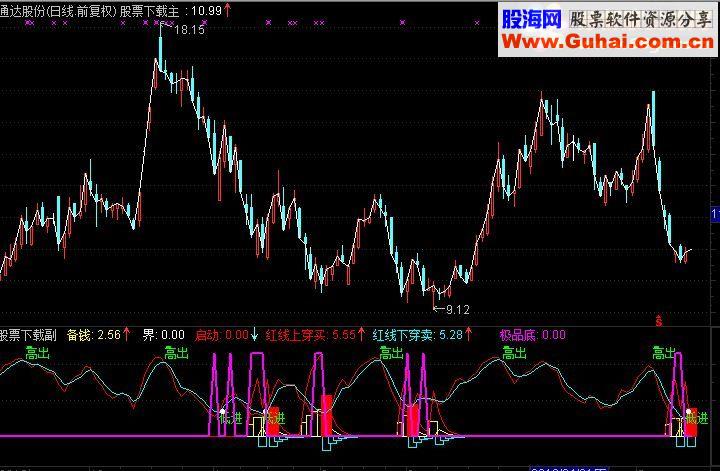Viewport: 720px width, 471px height.
Task: Click the red up arrow after 10.99
Action: [227, 10]
